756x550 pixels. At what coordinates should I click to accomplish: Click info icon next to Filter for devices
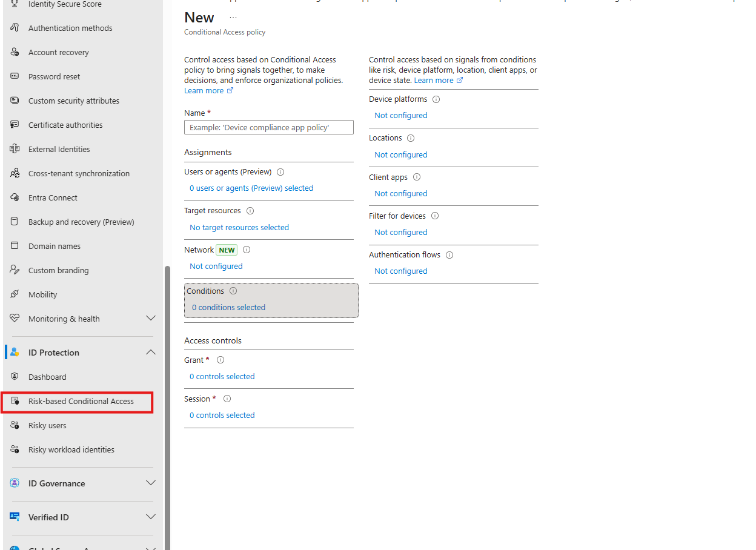click(435, 216)
